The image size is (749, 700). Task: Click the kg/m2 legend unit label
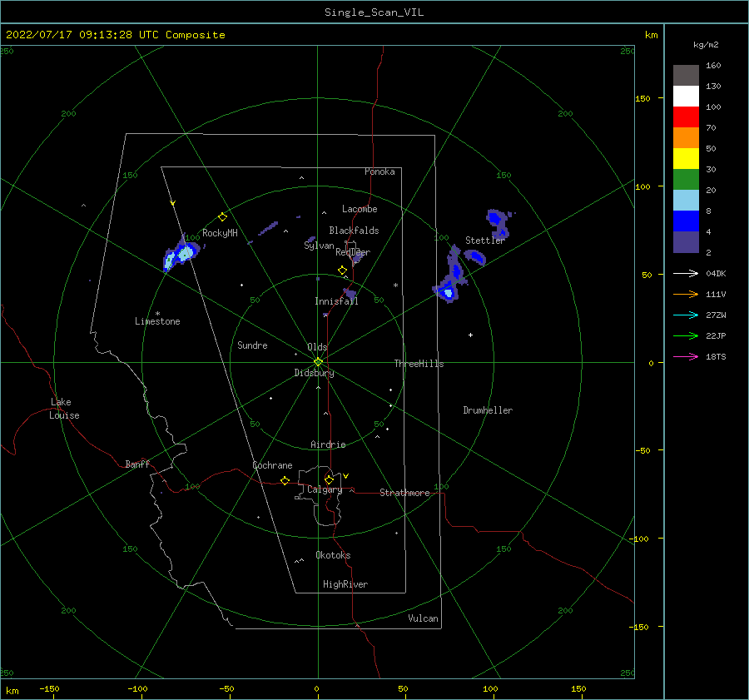[x=706, y=45]
